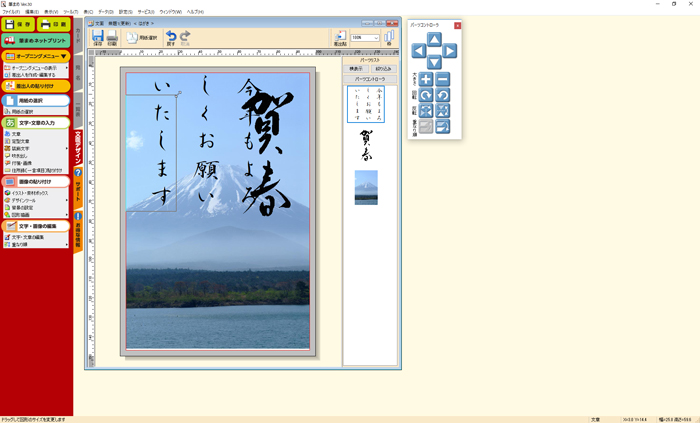The image size is (700, 423).
Task: Open the ファイル menu
Action: click(10, 11)
